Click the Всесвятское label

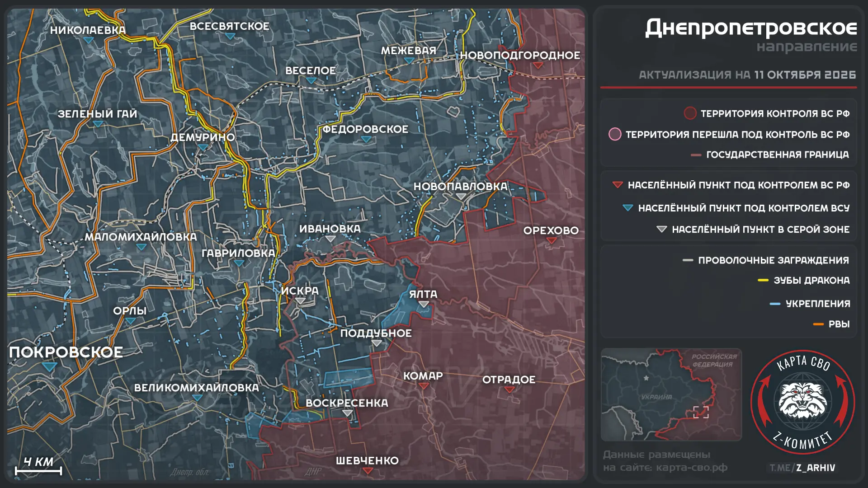click(230, 26)
